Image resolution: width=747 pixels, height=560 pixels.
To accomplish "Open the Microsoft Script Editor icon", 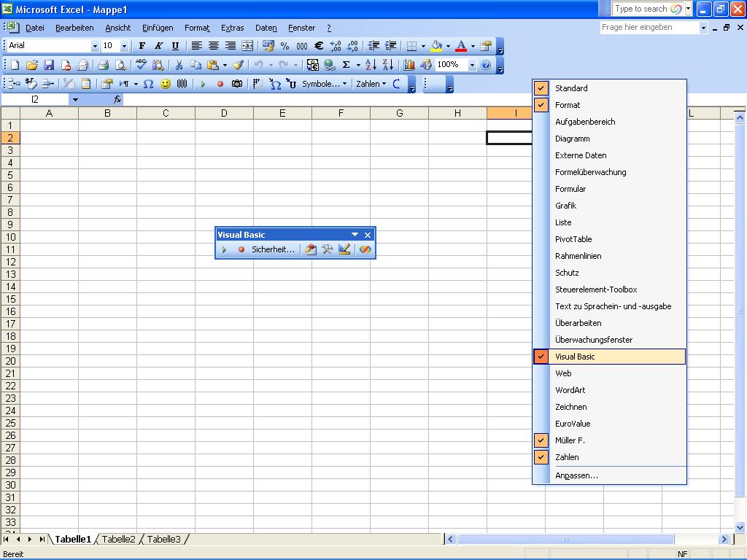I will (365, 249).
